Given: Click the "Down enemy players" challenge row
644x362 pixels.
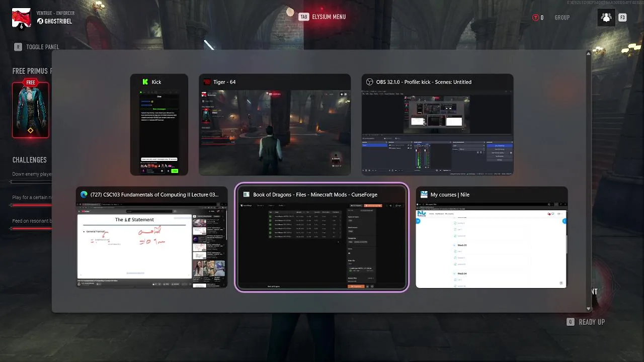Looking at the screenshot, I should pyautogui.click(x=32, y=176).
